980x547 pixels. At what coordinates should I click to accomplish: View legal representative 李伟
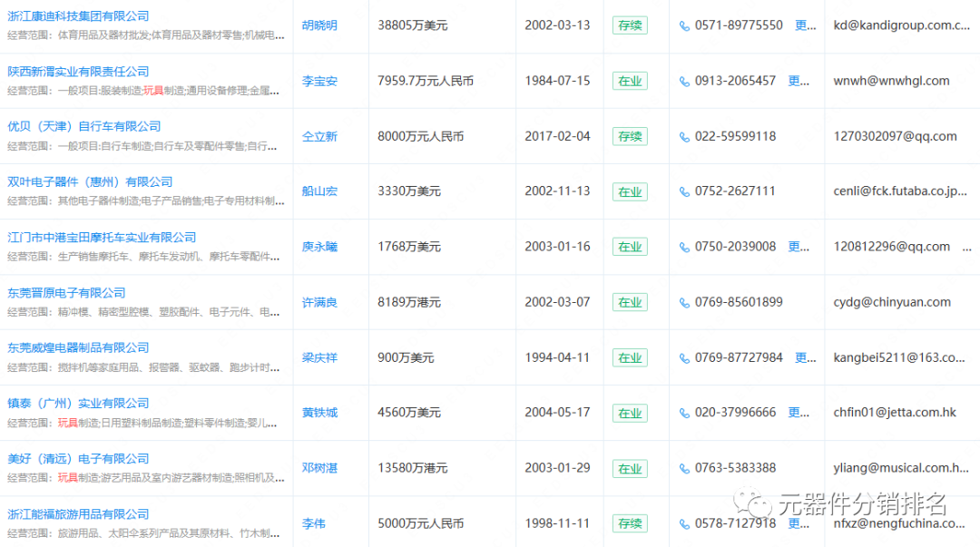click(314, 524)
